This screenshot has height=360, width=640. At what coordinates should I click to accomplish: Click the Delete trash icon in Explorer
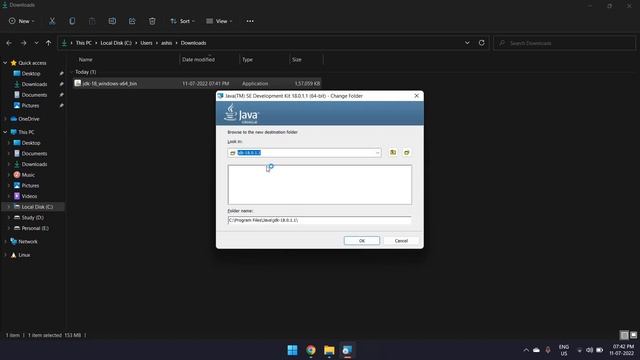[152, 21]
